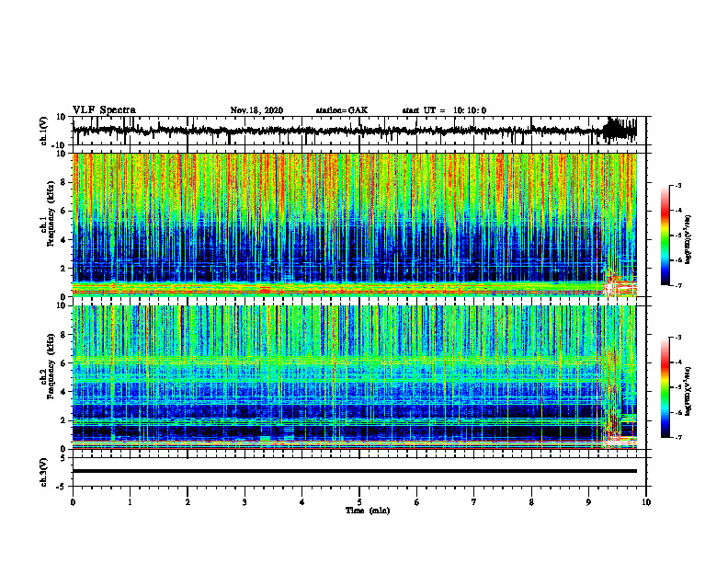Viewport: 728px width, 563px height.
Task: Click the "station=GAK" header label
Action: click(x=342, y=110)
